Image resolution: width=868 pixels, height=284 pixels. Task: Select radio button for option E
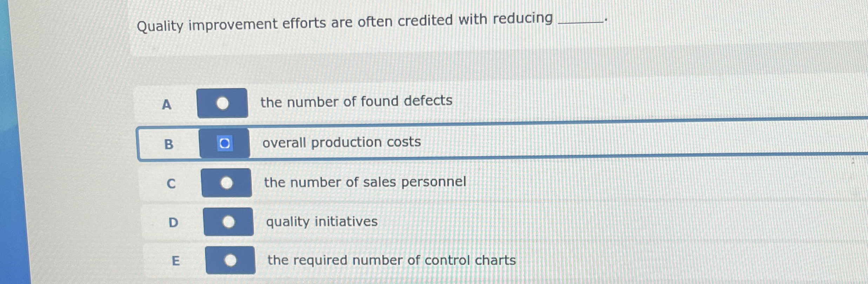coord(231,260)
